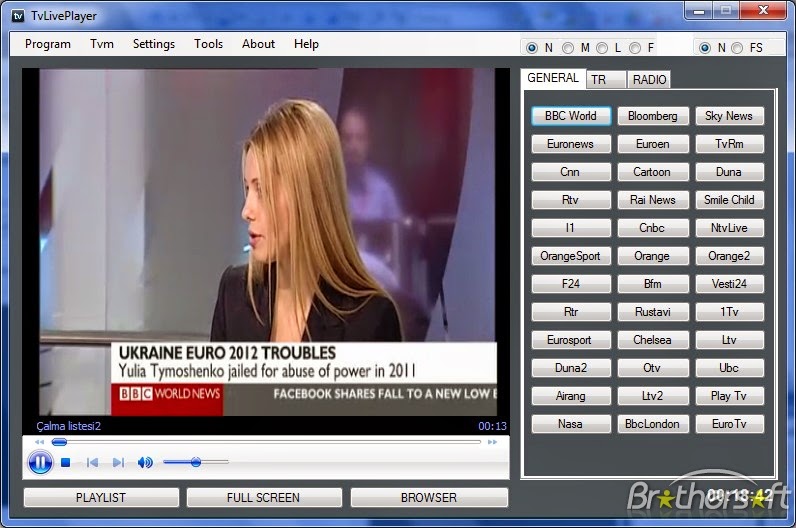Select the L size radio button
This screenshot has height=528, width=796.
point(602,48)
